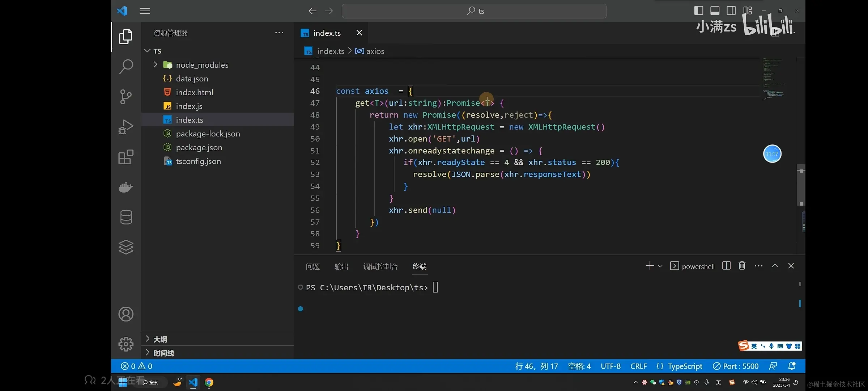Open the Source Control view
This screenshot has width=868, height=391.
coord(126,97)
